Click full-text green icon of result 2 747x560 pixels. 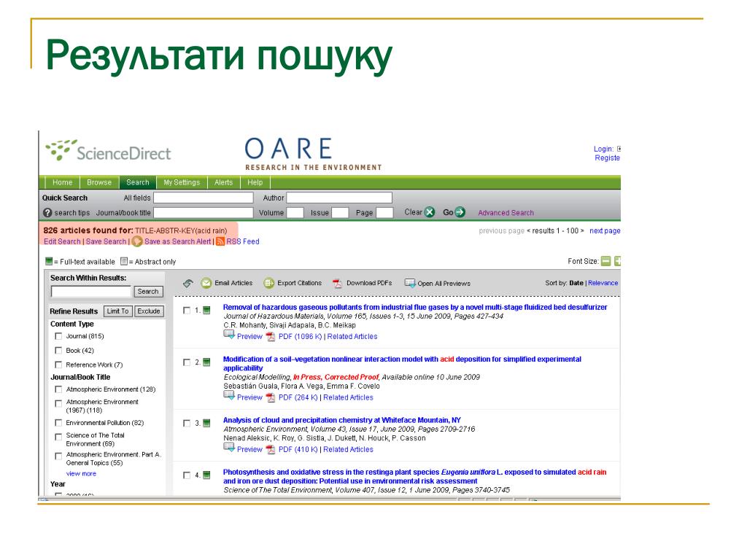tap(206, 362)
